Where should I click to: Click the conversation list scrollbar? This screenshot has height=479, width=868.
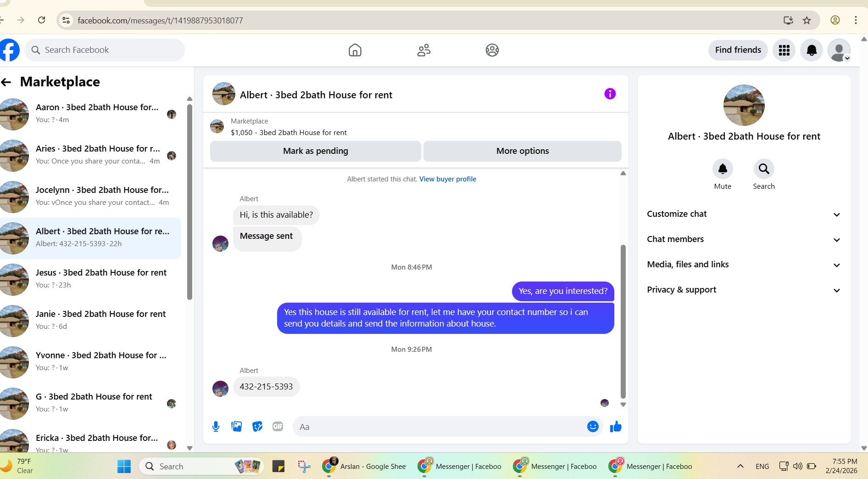pos(189,202)
